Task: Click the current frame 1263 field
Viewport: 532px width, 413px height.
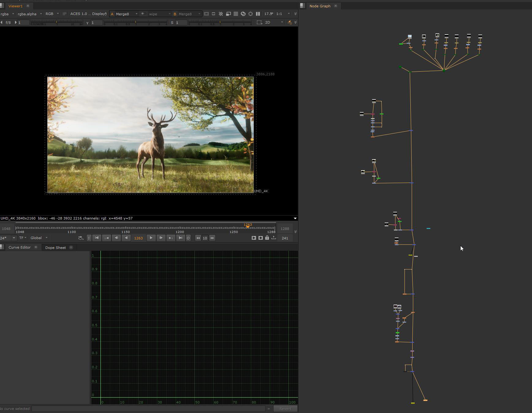Action: pyautogui.click(x=138, y=238)
